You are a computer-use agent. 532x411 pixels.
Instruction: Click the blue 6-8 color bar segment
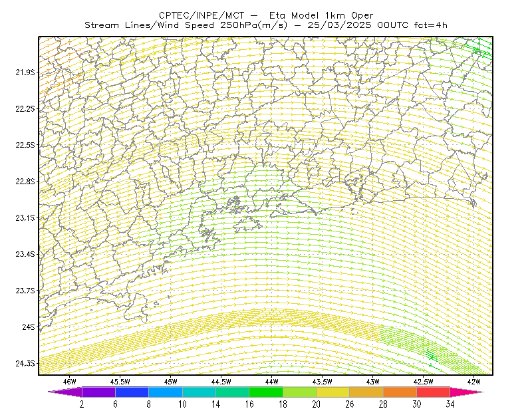pyautogui.click(x=132, y=392)
